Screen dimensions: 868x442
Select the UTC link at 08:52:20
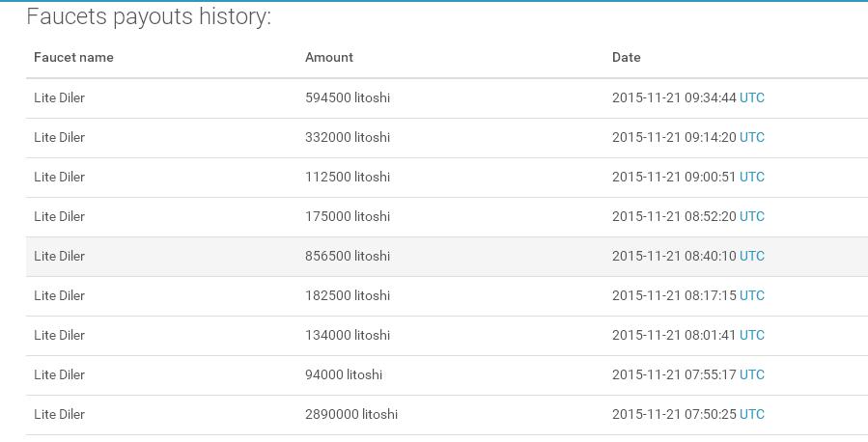click(752, 216)
